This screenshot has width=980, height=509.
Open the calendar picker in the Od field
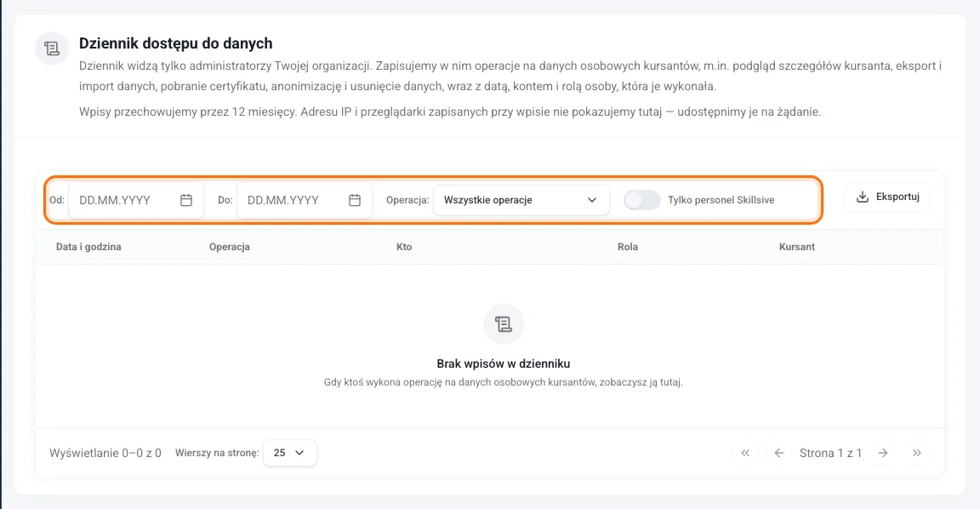(x=186, y=200)
